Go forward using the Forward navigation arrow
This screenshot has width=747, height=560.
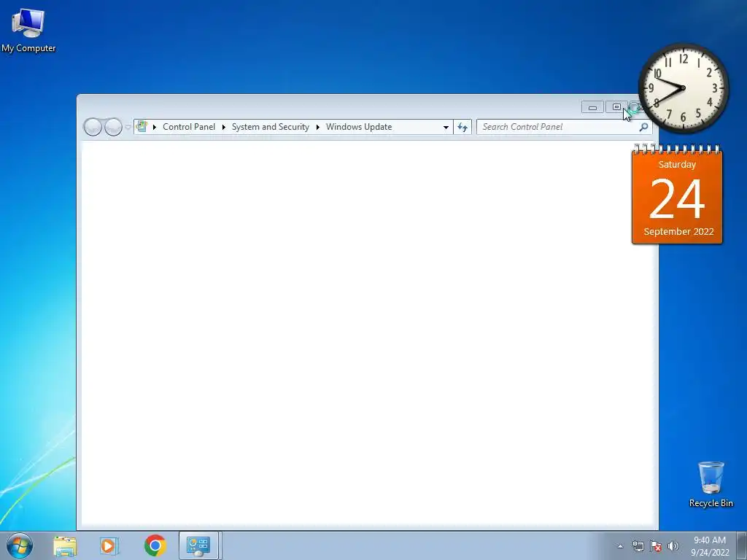(113, 127)
